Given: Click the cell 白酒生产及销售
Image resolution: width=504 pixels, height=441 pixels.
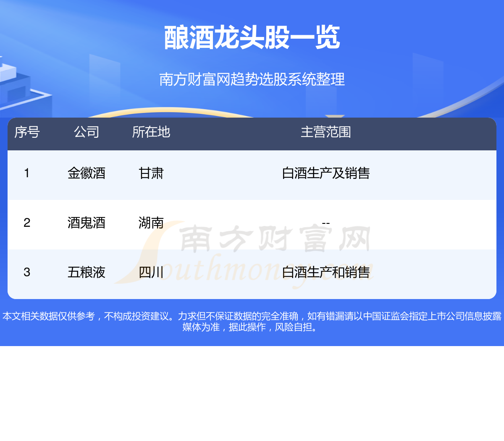Looking at the screenshot, I should [x=326, y=173].
